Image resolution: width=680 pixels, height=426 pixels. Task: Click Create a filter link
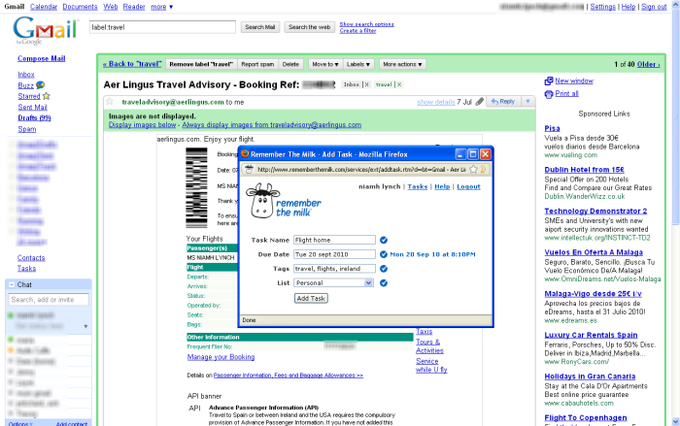coord(358,31)
